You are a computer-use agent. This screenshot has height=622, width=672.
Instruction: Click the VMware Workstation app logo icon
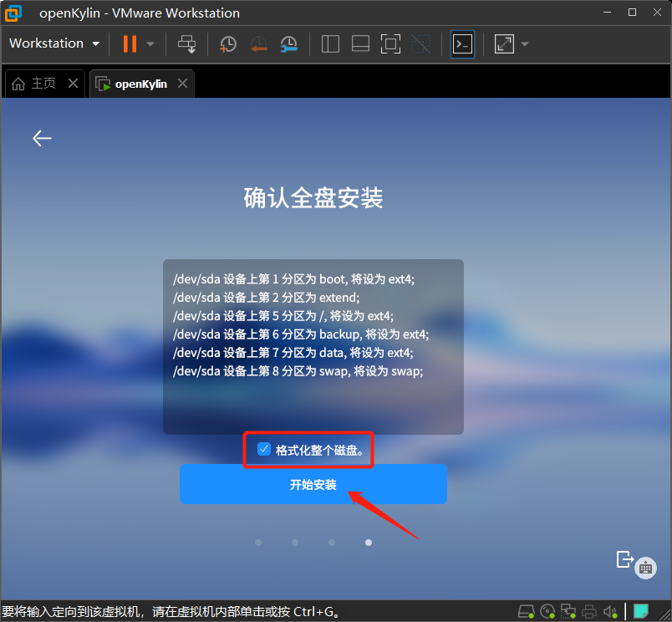coord(13,13)
